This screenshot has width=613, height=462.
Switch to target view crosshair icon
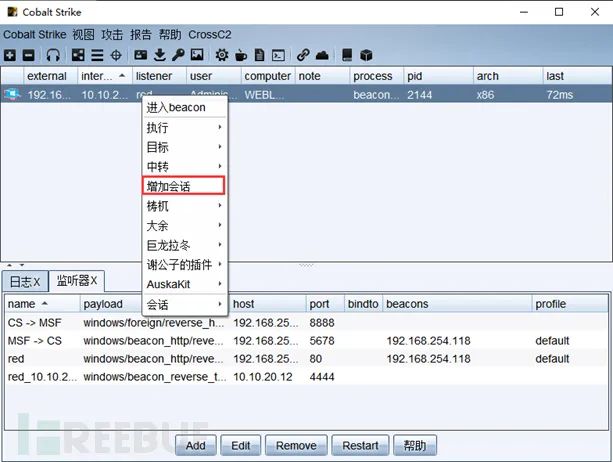(x=116, y=55)
